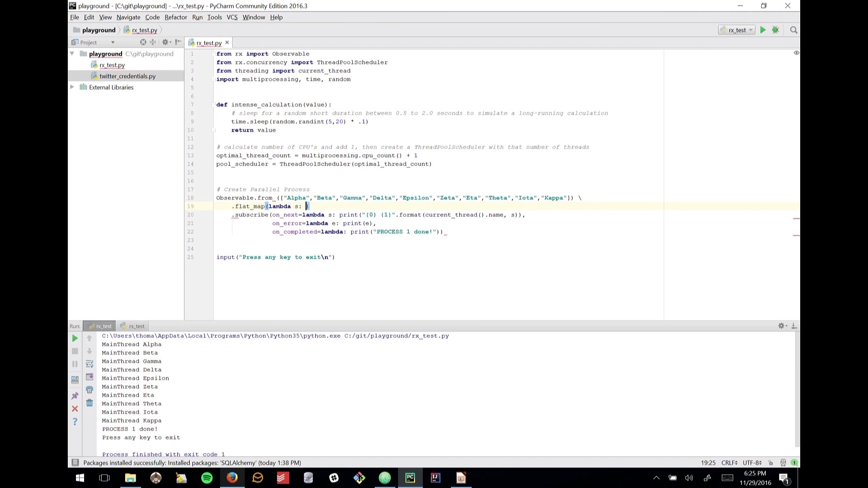Image resolution: width=868 pixels, height=488 pixels.
Task: Select the second rx_test Run tab
Action: pos(132,326)
